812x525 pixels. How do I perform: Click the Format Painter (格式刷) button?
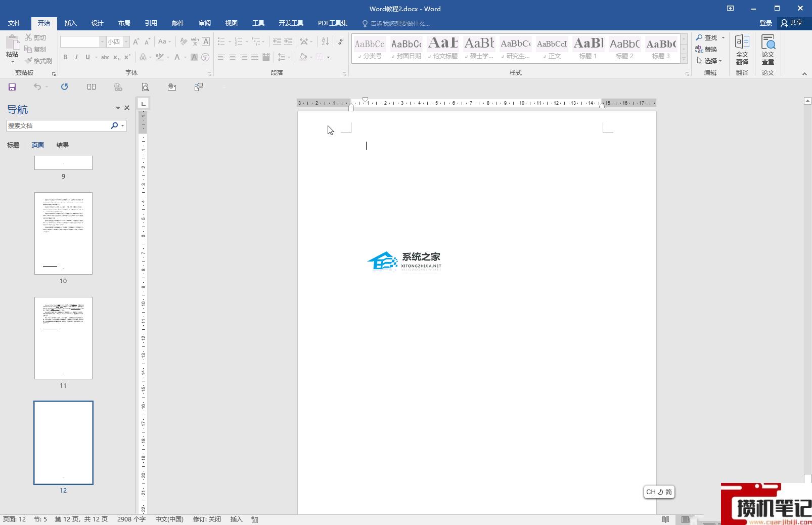(39, 61)
